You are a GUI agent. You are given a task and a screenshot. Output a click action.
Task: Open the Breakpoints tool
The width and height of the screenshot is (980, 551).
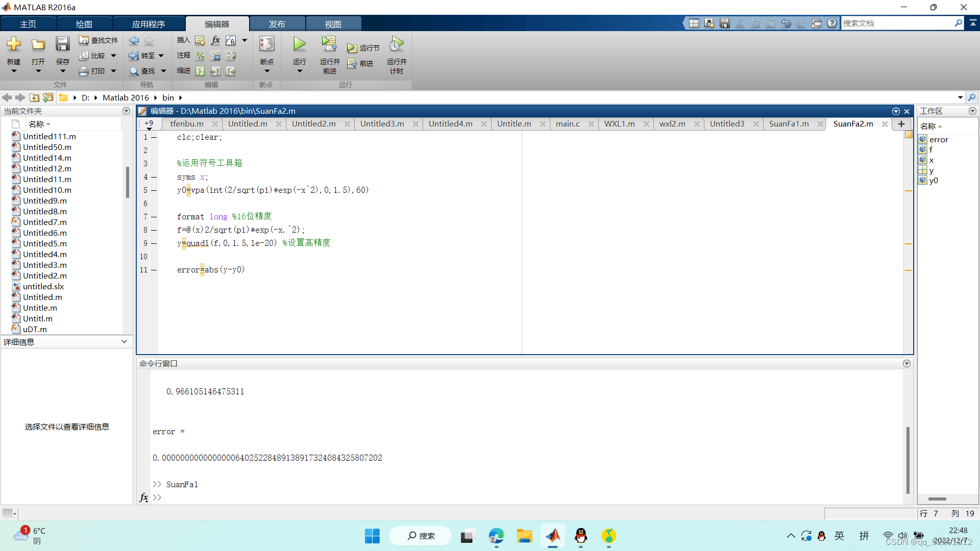(x=266, y=44)
